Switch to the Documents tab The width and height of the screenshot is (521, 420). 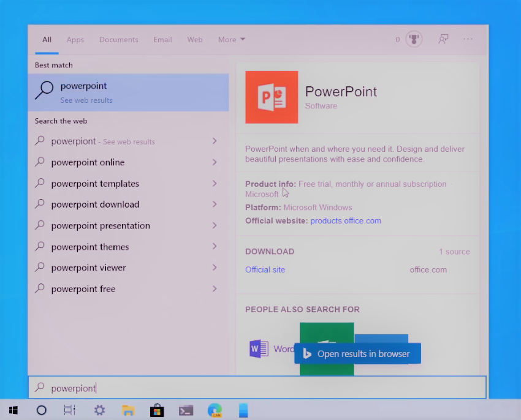[119, 40]
